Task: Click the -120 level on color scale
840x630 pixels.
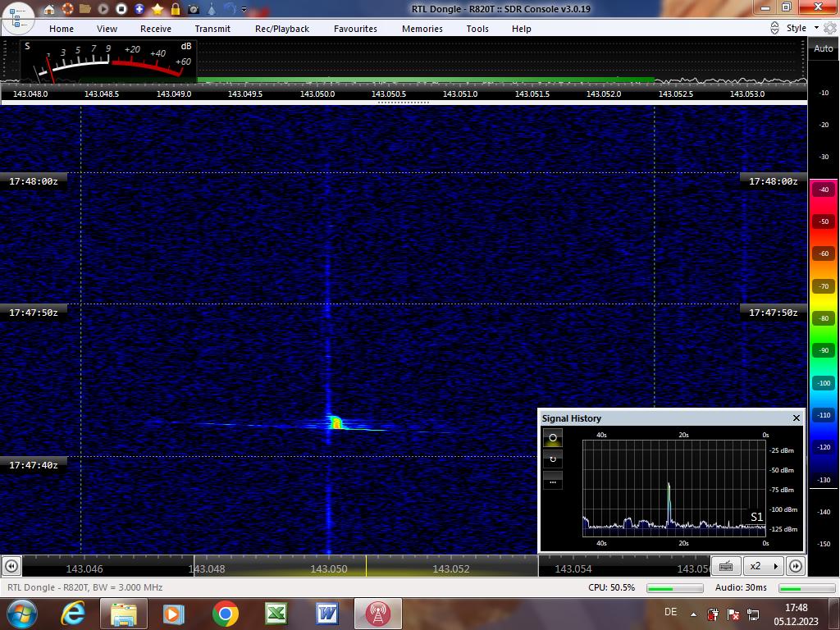Action: [824, 447]
